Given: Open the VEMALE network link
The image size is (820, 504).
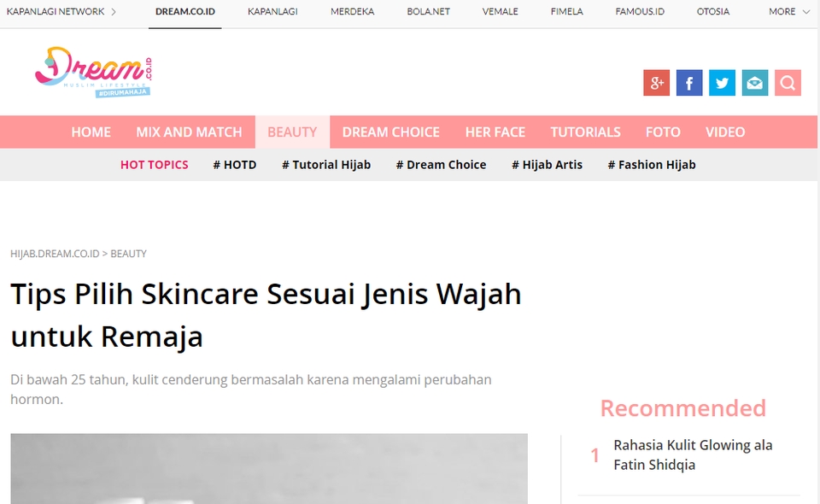Looking at the screenshot, I should (x=500, y=11).
